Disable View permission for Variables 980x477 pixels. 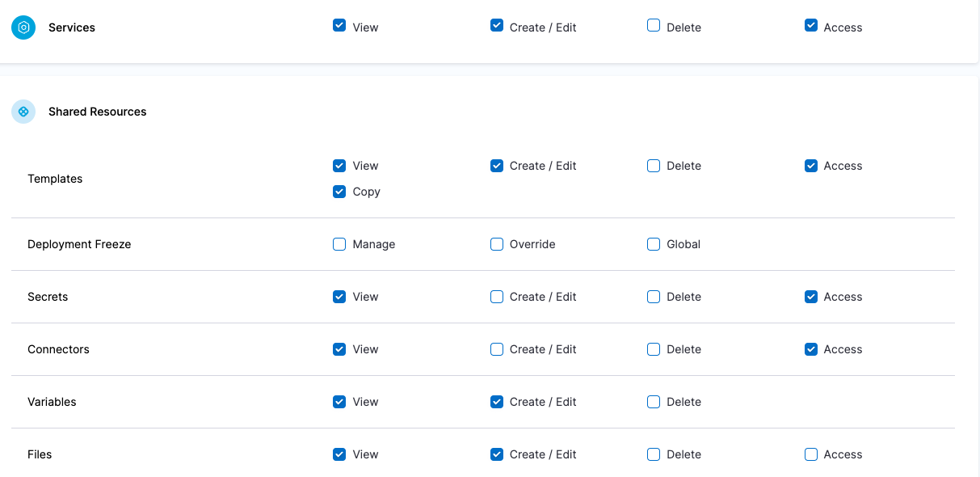339,401
